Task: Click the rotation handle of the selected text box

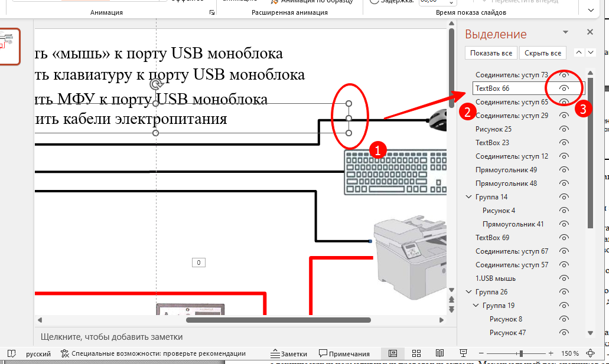Action: click(x=156, y=84)
